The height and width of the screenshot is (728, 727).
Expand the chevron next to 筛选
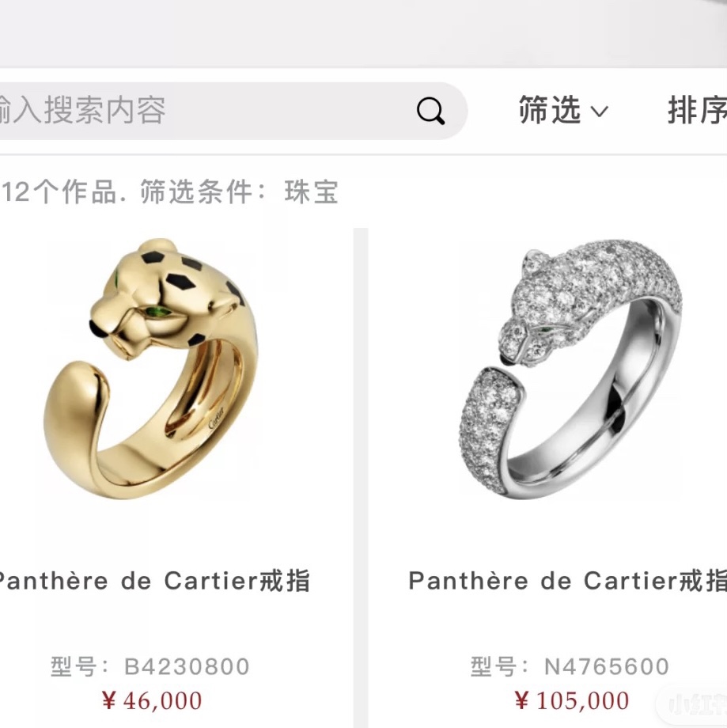599,112
